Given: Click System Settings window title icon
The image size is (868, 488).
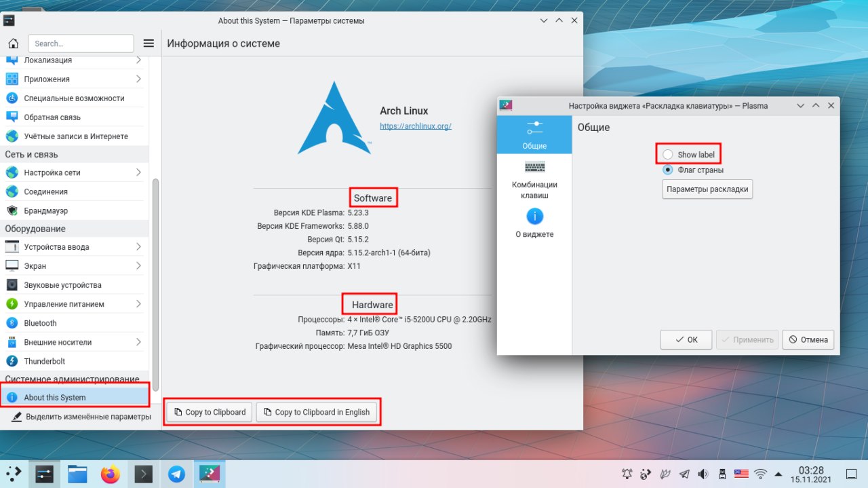Looking at the screenshot, I should (x=9, y=20).
